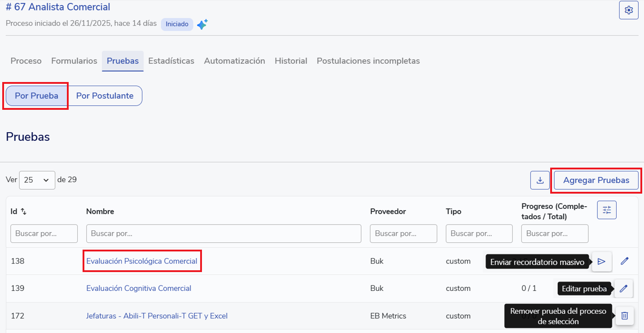Viewport: 644px width, 333px height.
Task: Click the Proveedor search filter field
Action: click(403, 234)
